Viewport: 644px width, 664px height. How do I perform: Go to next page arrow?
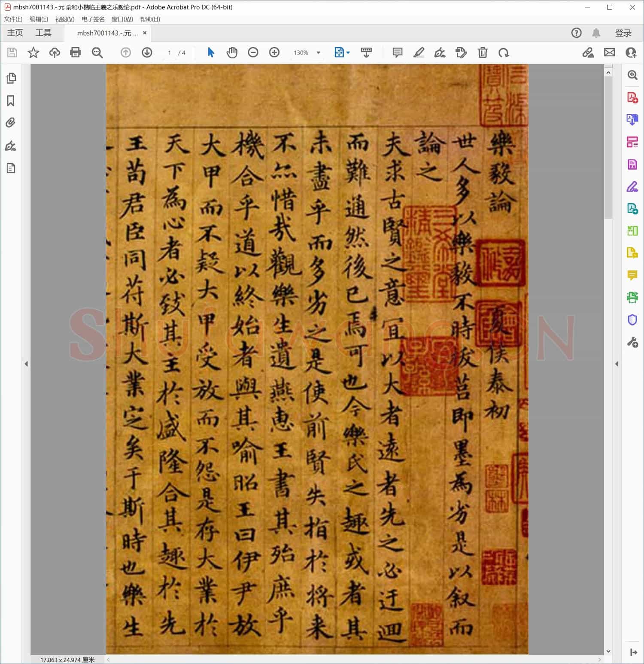tap(147, 52)
